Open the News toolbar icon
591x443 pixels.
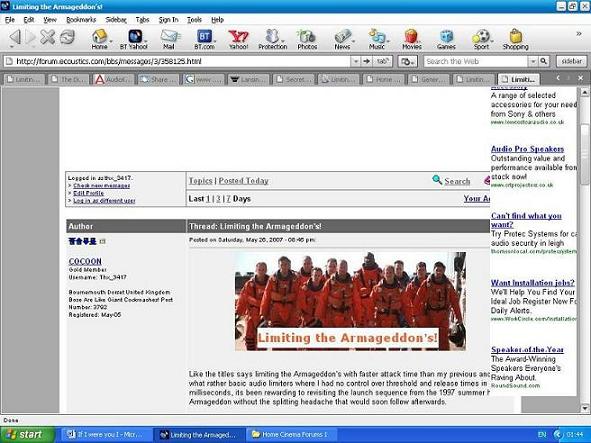(342, 39)
